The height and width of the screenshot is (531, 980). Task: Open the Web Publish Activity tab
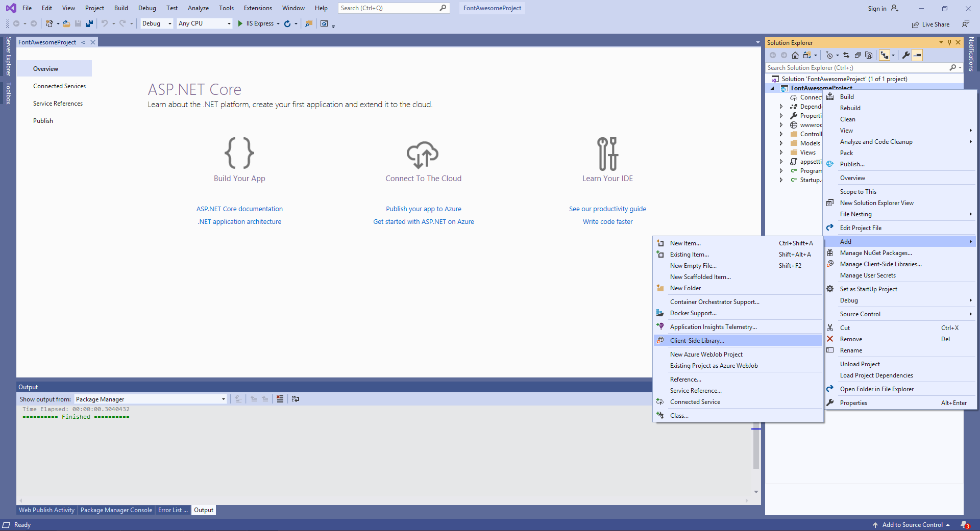47,510
